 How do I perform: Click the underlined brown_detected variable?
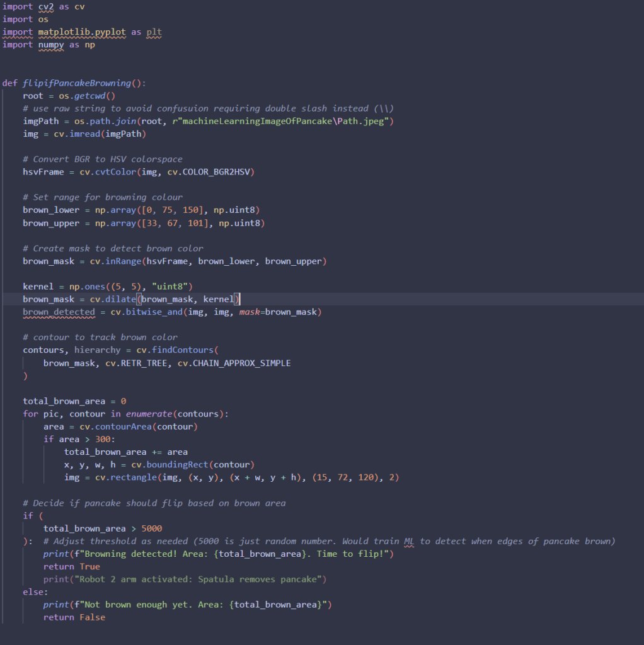(59, 312)
